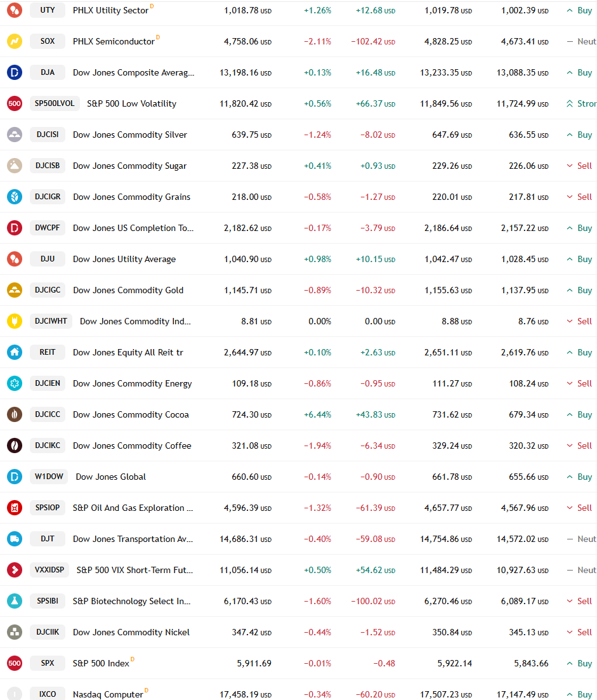
Task: Click the silver bars icon for DJCISI
Action: coord(15,135)
